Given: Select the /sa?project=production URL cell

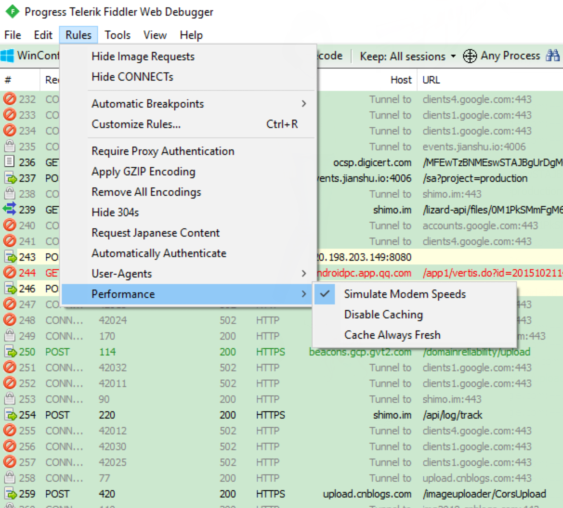Looking at the screenshot, I should (x=475, y=178).
